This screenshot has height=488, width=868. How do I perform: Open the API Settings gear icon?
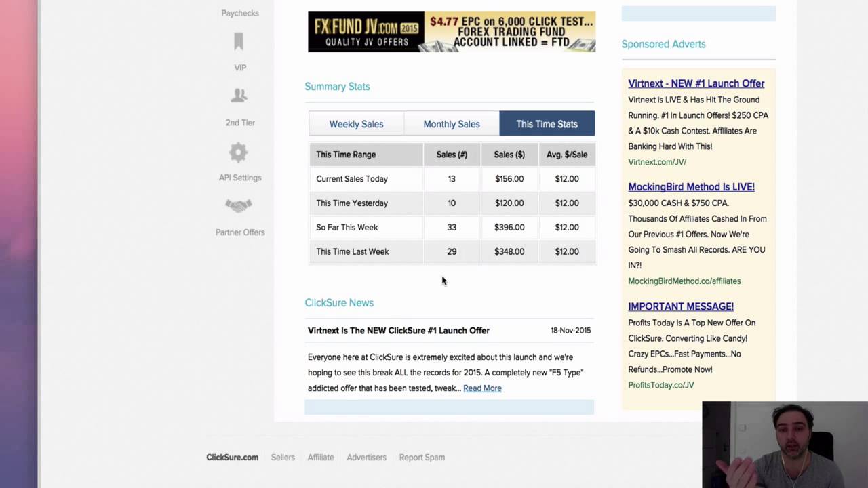click(x=239, y=152)
